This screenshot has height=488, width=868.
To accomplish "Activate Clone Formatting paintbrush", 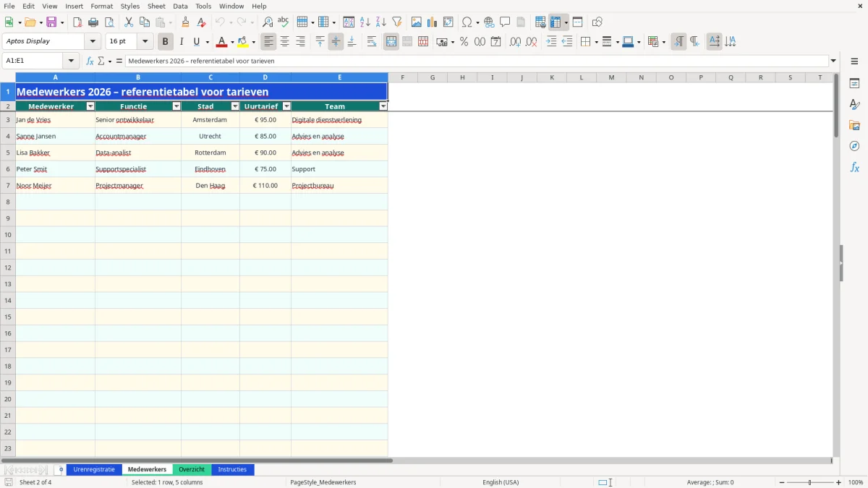I will [185, 22].
